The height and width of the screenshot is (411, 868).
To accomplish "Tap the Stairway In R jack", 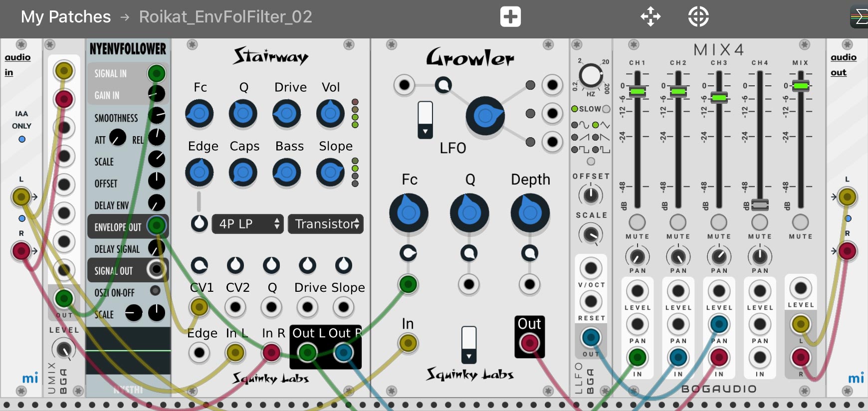I will pyautogui.click(x=271, y=353).
